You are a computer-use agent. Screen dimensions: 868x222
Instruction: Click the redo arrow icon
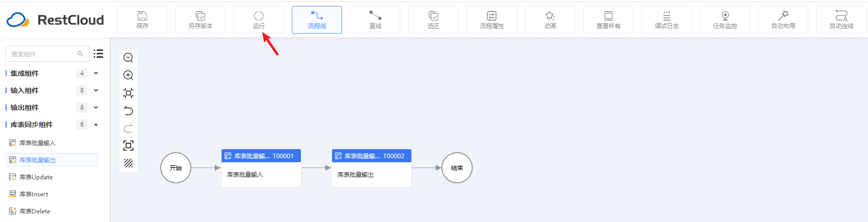click(x=128, y=128)
